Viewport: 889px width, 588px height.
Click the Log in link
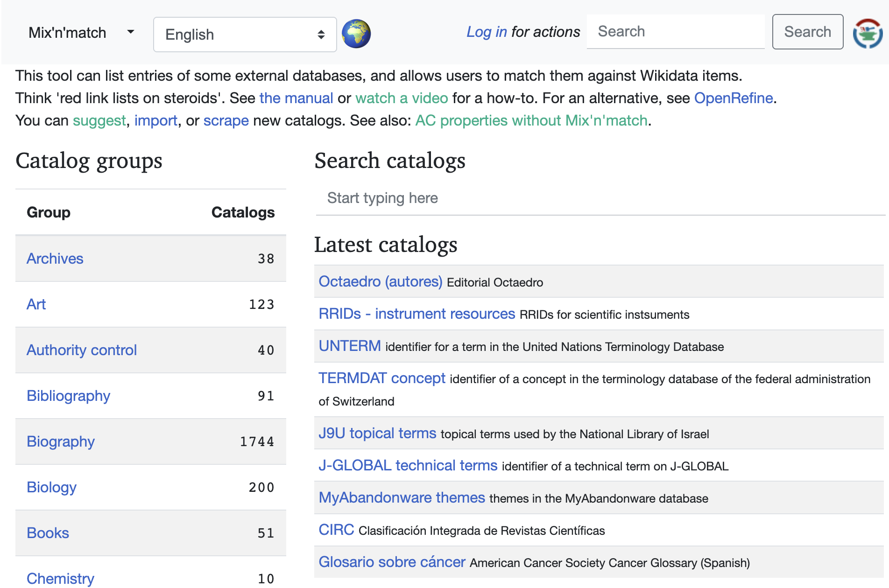click(487, 32)
